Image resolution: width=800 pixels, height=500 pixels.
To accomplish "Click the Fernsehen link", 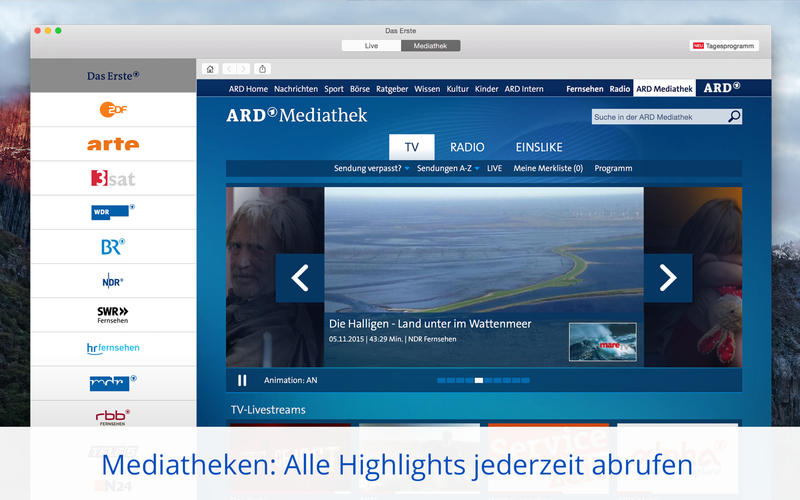I will (585, 89).
